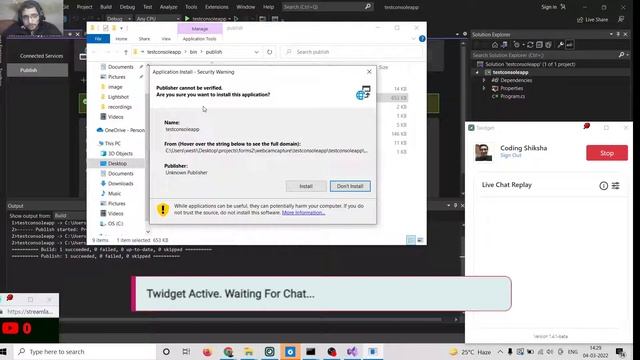Switch File Explorer to details view icon
The width and height of the screenshot is (640, 360).
tap(411, 240)
